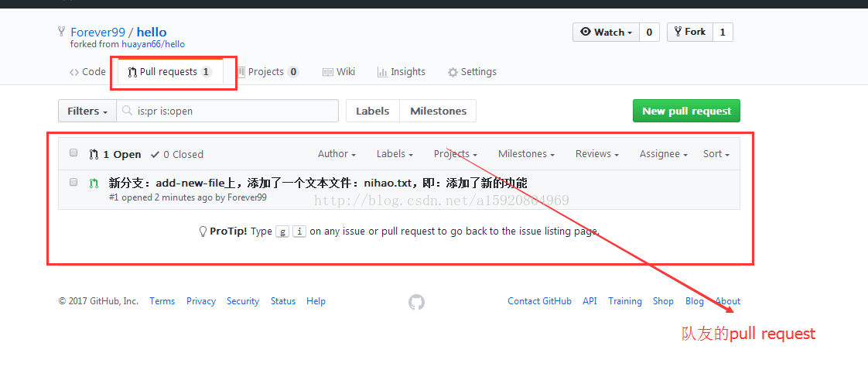Expand the Projects filter dropdown

(456, 154)
